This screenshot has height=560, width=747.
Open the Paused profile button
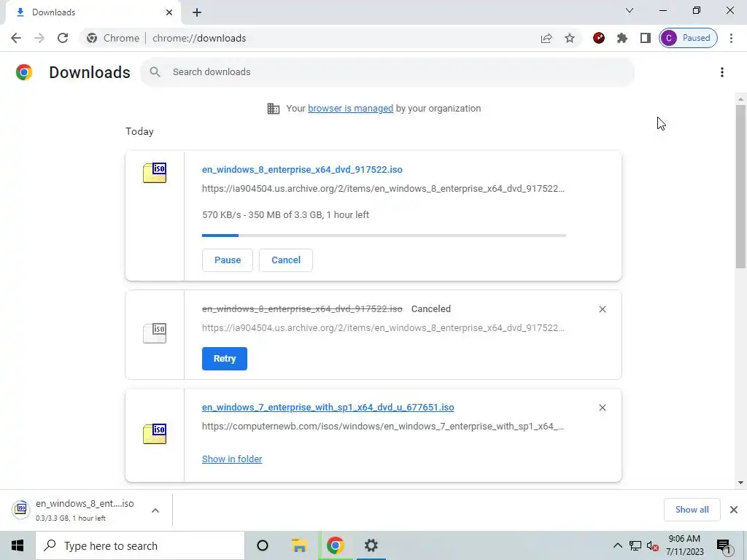click(x=688, y=38)
